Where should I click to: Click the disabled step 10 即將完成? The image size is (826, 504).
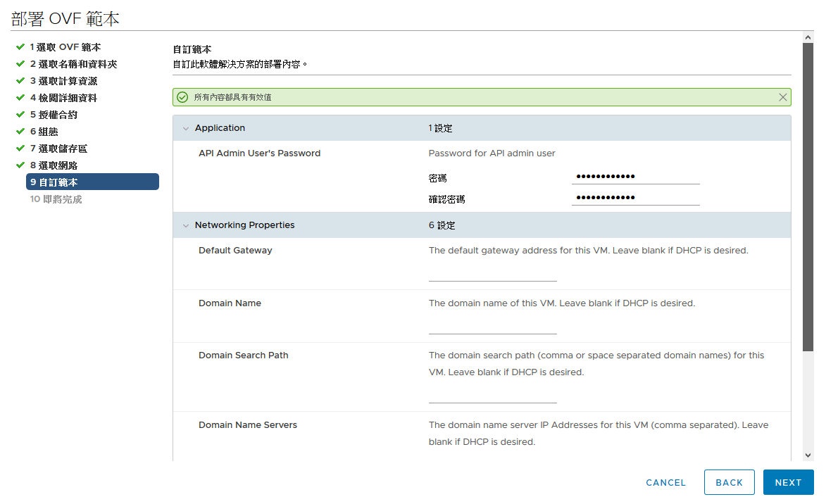pyautogui.click(x=56, y=199)
